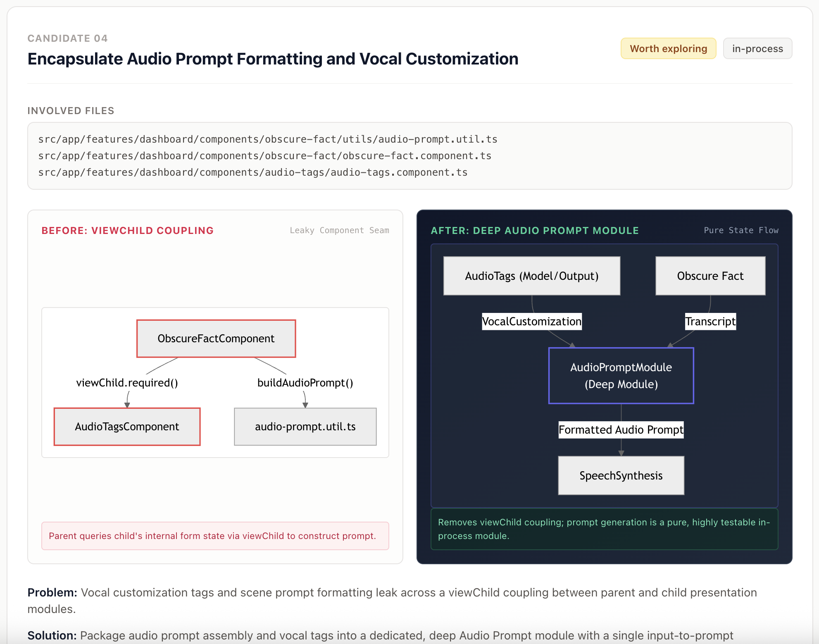Click the "Candidate 04" label

click(x=68, y=38)
